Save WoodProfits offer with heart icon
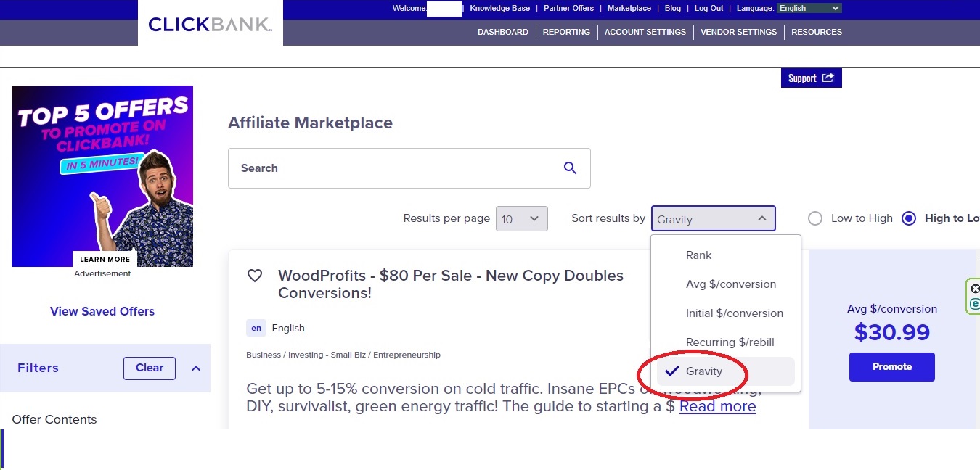Screen dimensions: 980x470 point(255,276)
